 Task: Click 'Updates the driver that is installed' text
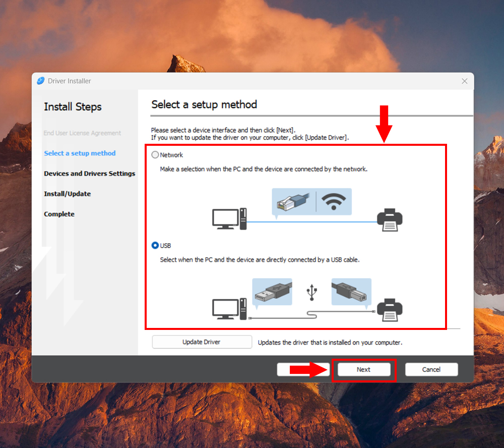[330, 343]
